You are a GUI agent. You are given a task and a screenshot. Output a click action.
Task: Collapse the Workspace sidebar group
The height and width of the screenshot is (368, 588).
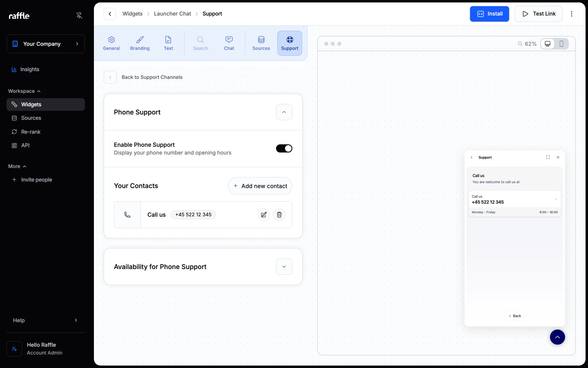point(24,91)
